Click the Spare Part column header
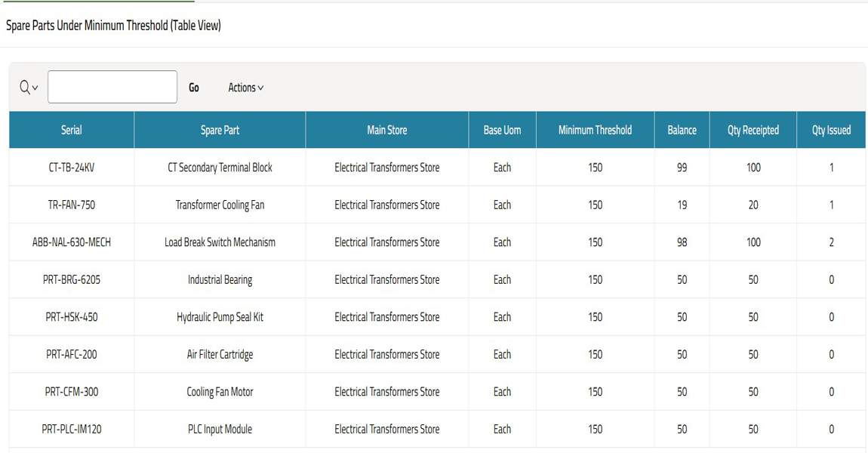Viewport: 868px width, 453px height. 220,130
